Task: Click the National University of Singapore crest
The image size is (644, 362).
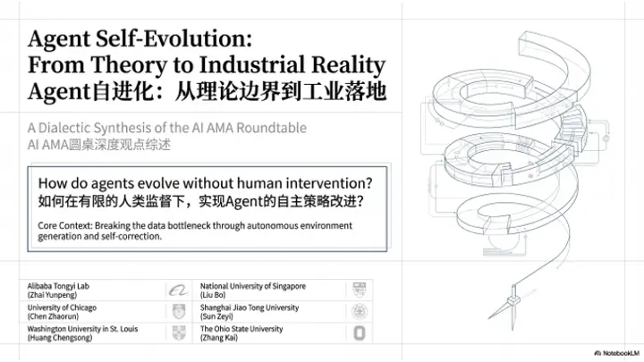Action: pyautogui.click(x=359, y=290)
